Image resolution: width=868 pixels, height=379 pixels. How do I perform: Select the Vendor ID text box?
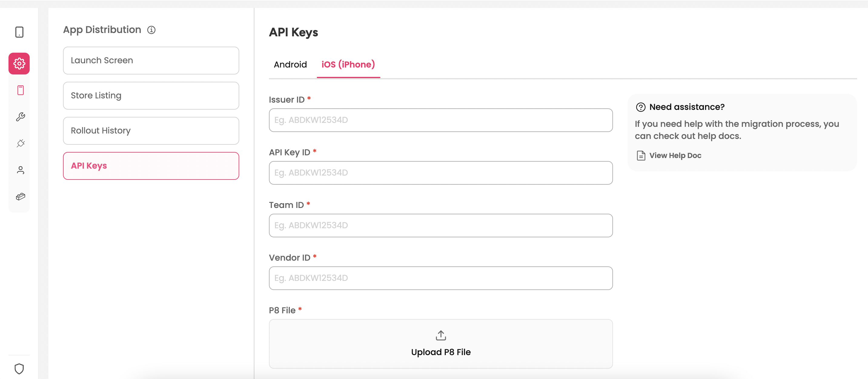coord(441,278)
